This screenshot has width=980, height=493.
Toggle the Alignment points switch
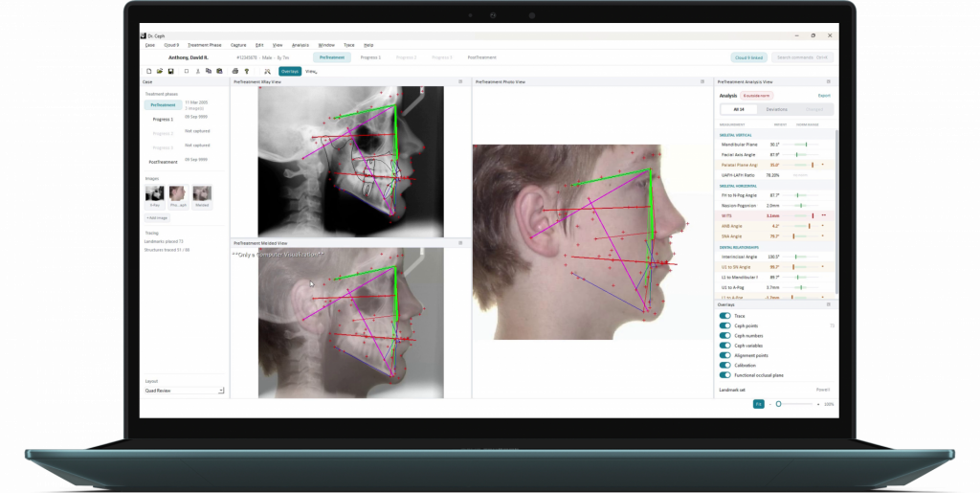(725, 355)
